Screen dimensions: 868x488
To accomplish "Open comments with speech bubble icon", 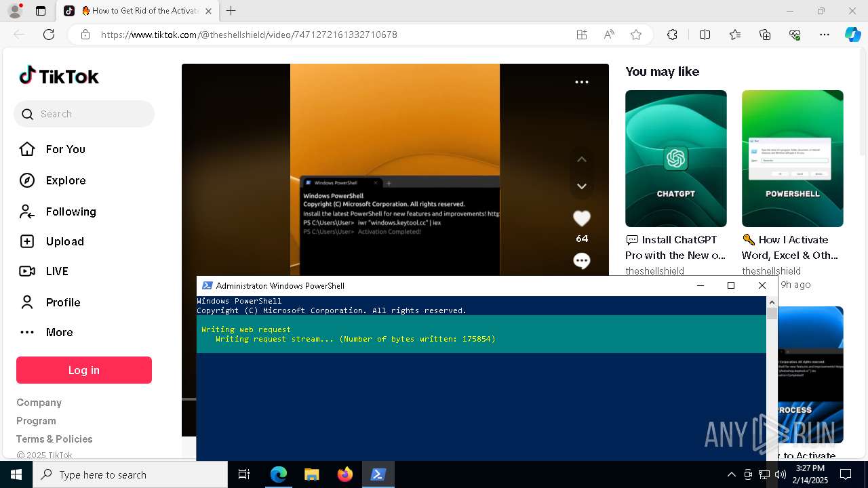I will 582,261.
